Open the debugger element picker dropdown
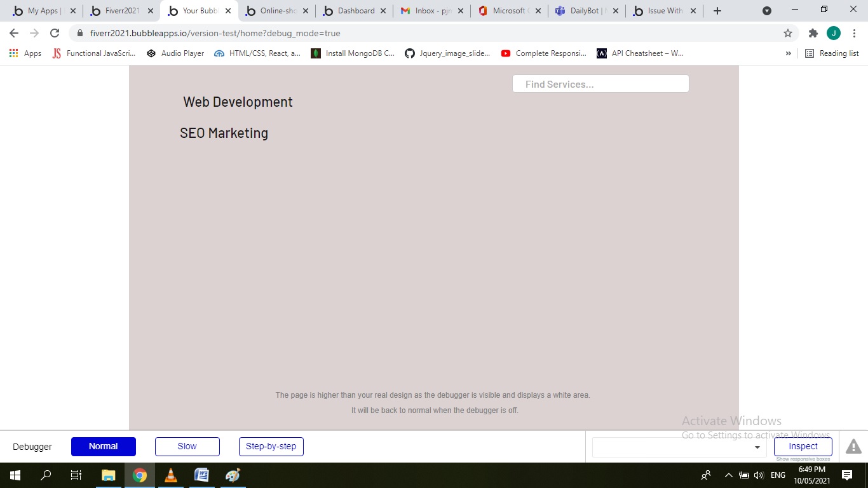 click(x=679, y=447)
